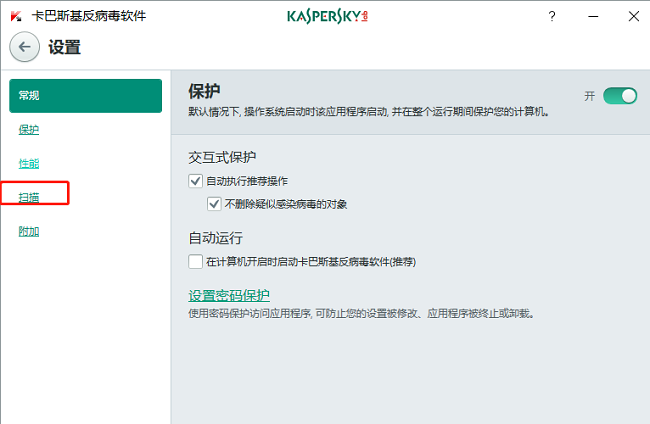Switch to the 性能 settings section
This screenshot has width=650, height=424.
(29, 164)
